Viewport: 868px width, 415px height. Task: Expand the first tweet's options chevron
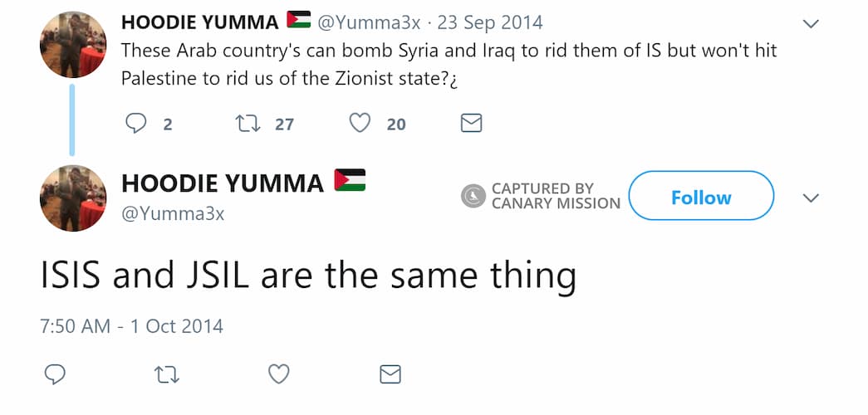pyautogui.click(x=812, y=23)
